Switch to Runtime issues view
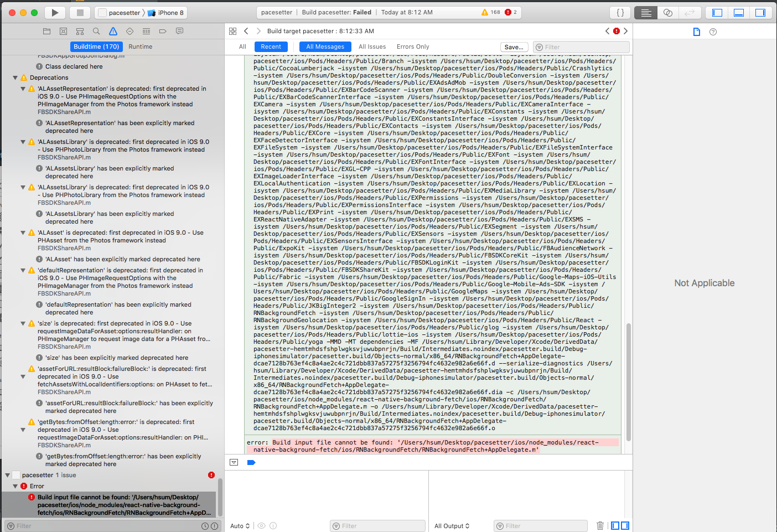Screen dimensions: 777x532 [140, 47]
